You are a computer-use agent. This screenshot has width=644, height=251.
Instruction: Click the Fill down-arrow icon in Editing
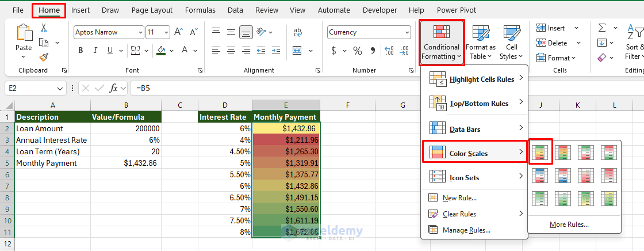(x=602, y=43)
